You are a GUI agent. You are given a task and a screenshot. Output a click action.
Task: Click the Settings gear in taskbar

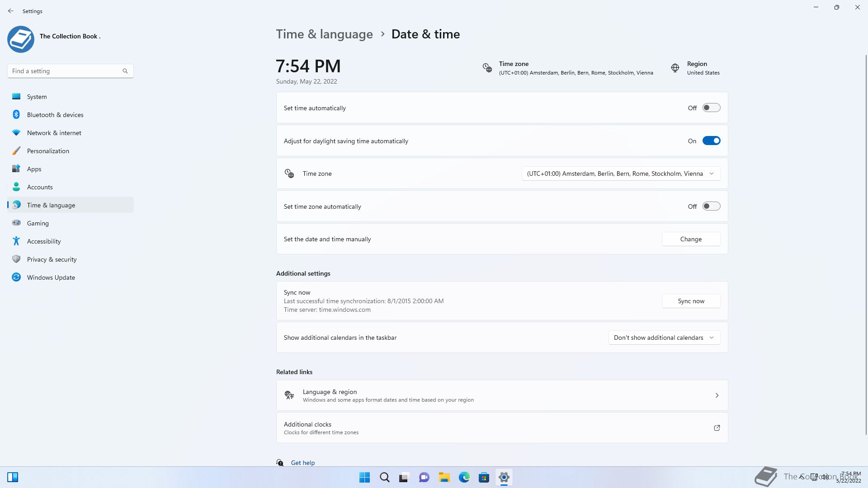(504, 478)
